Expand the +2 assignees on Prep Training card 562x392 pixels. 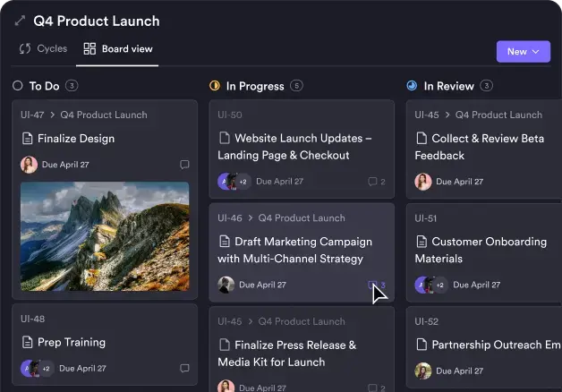coord(46,368)
